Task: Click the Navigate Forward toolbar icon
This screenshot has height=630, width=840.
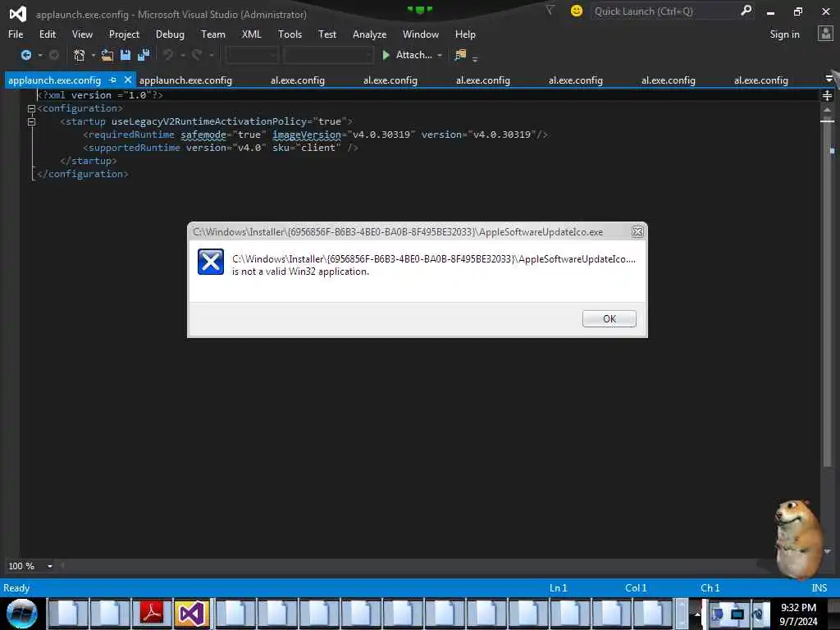Action: point(53,55)
